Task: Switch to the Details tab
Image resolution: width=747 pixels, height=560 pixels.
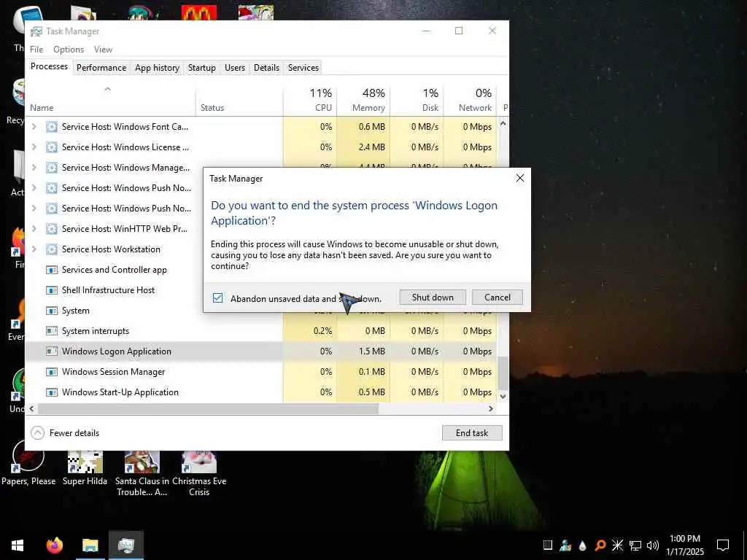Action: [x=266, y=68]
